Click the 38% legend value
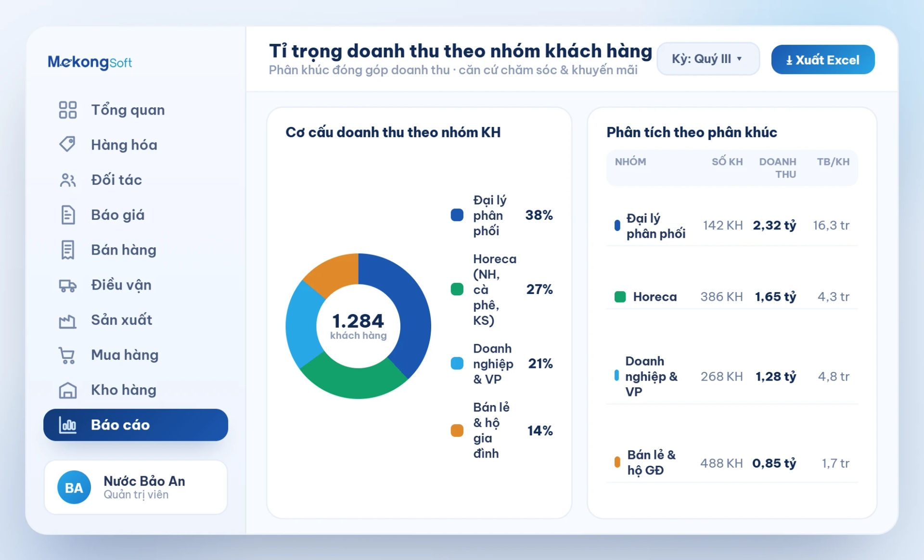This screenshot has height=560, width=924. 539,215
